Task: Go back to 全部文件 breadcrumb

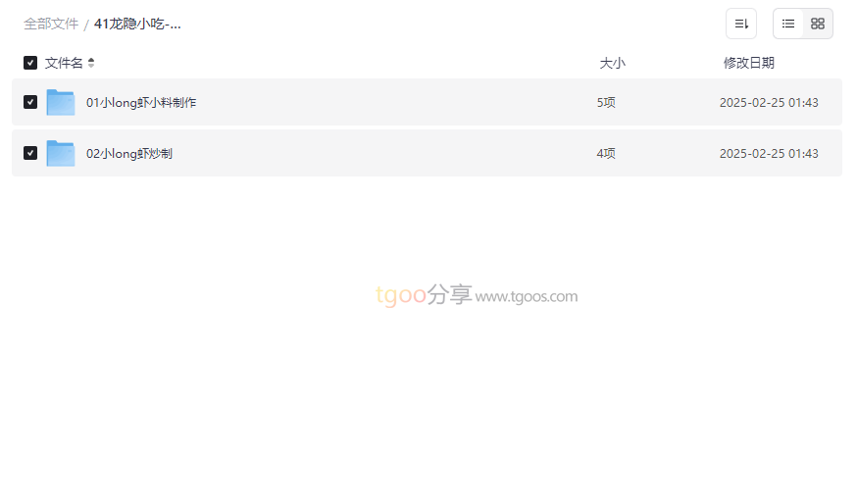Action: (x=51, y=24)
